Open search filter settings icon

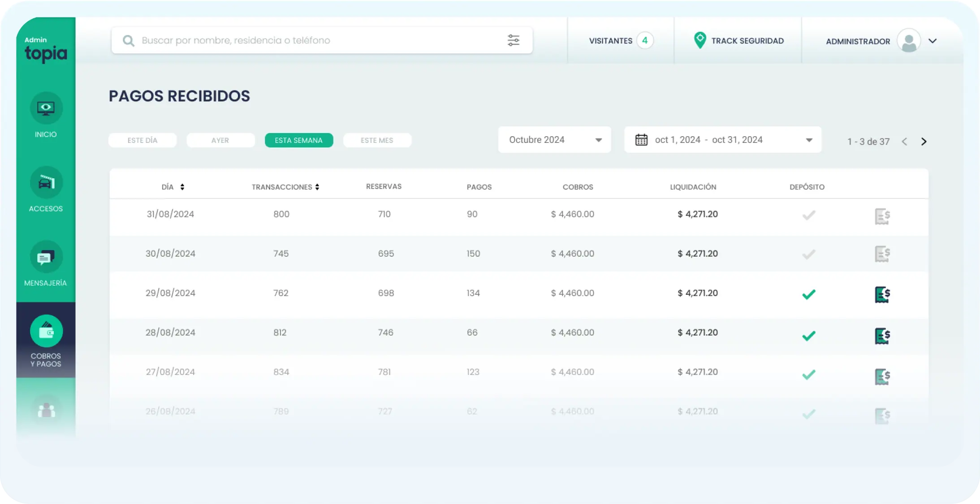pos(514,40)
